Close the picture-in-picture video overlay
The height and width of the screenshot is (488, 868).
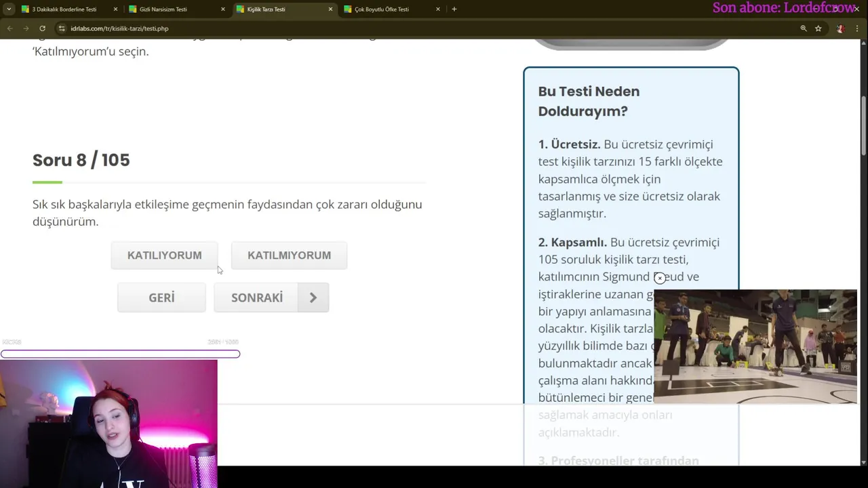click(660, 278)
